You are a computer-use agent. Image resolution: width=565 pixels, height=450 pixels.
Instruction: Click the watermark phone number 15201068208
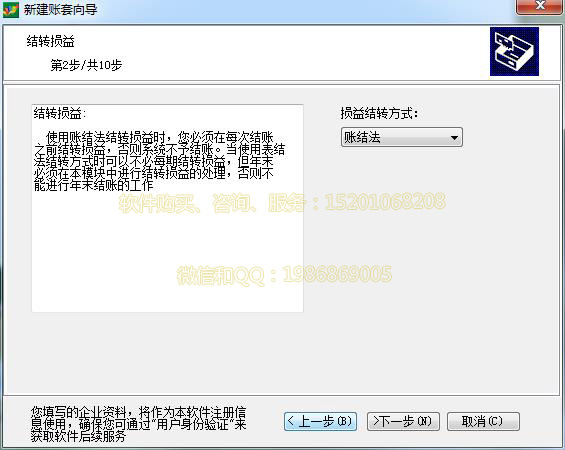[x=385, y=202]
